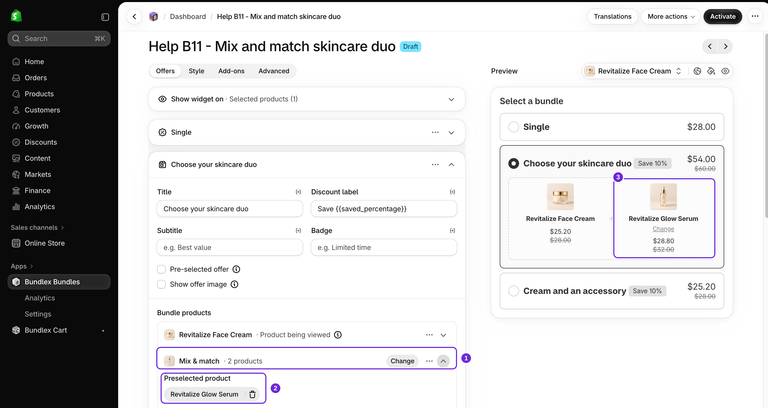Select the Single bundle radio button

513,127
